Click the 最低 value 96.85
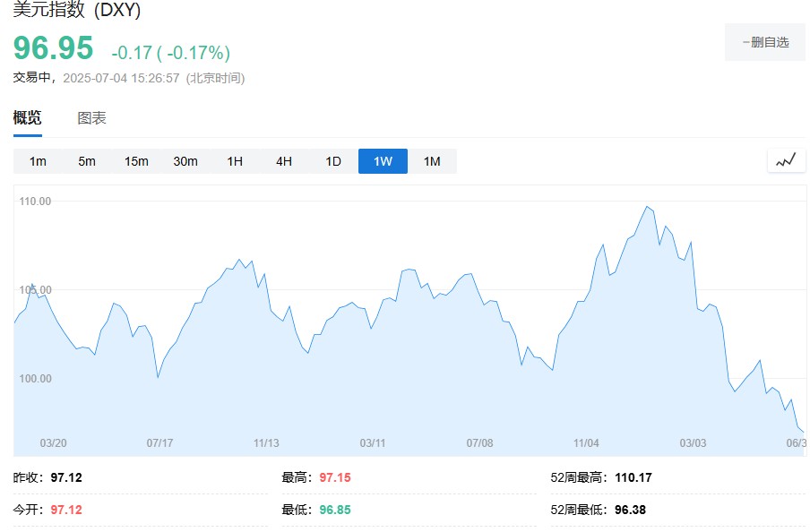This screenshot has width=810, height=532. (335, 510)
